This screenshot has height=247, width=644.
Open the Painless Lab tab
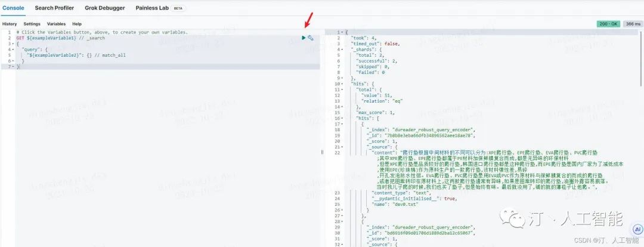pyautogui.click(x=153, y=8)
